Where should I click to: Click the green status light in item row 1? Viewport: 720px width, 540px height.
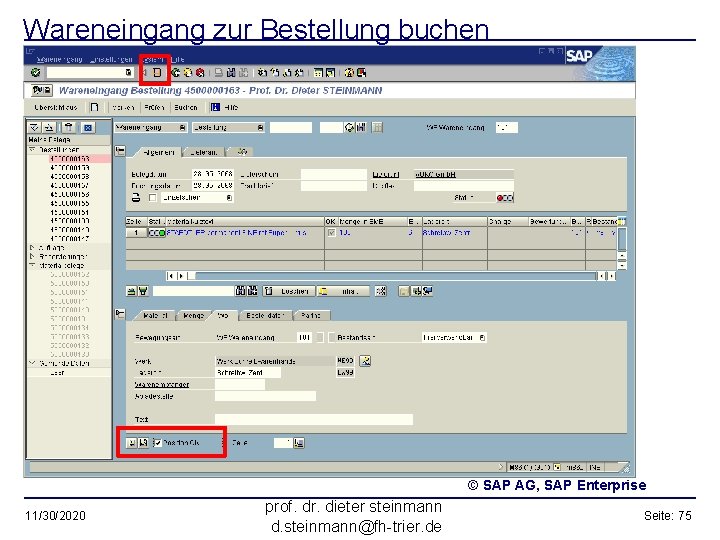pyautogui.click(x=161, y=233)
